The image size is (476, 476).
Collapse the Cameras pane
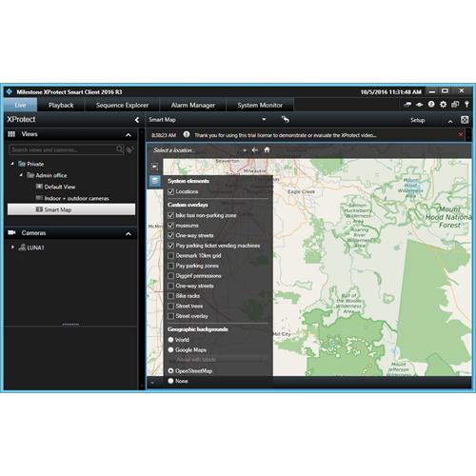click(129, 234)
